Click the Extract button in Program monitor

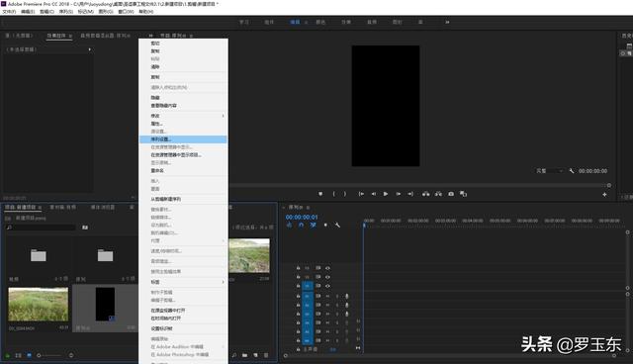[x=438, y=194]
